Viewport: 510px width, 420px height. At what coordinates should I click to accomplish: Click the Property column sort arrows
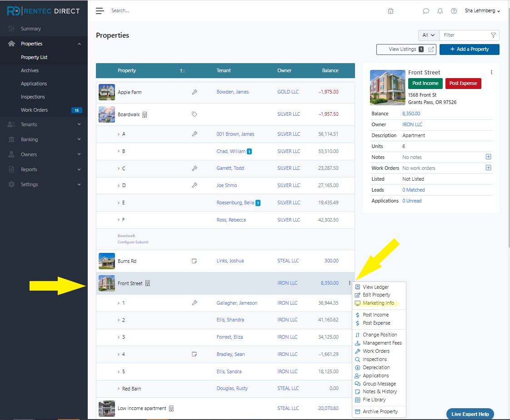pyautogui.click(x=182, y=70)
